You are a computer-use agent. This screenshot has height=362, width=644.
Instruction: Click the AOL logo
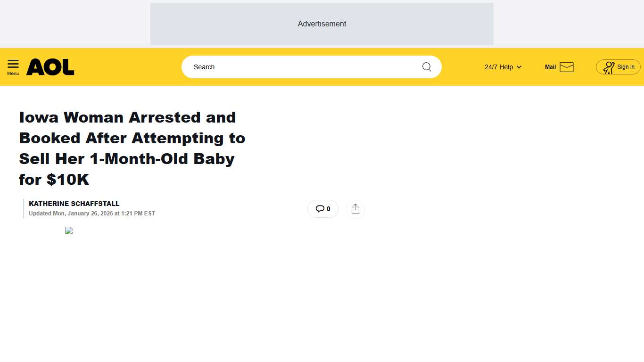coord(50,66)
